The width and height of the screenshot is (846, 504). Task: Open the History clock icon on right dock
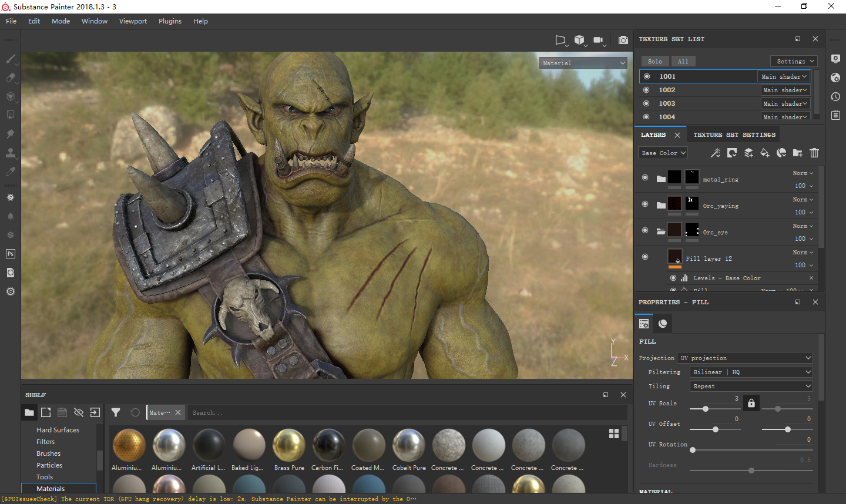pyautogui.click(x=836, y=96)
